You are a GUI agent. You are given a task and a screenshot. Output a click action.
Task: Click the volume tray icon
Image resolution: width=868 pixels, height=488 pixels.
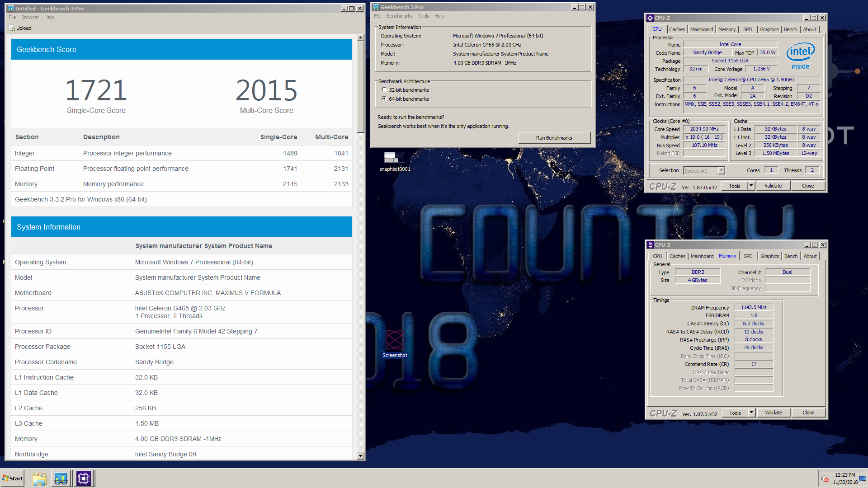pyautogui.click(x=825, y=479)
